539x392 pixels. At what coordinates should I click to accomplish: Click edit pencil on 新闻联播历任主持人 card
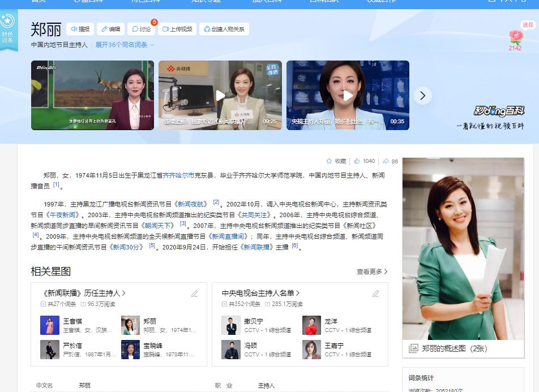[x=195, y=294]
